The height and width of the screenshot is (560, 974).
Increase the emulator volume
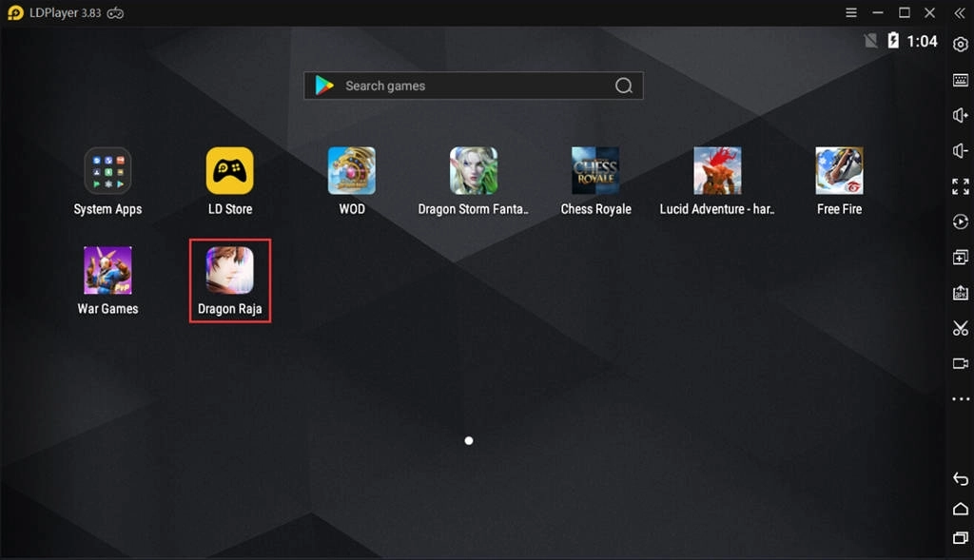[961, 115]
